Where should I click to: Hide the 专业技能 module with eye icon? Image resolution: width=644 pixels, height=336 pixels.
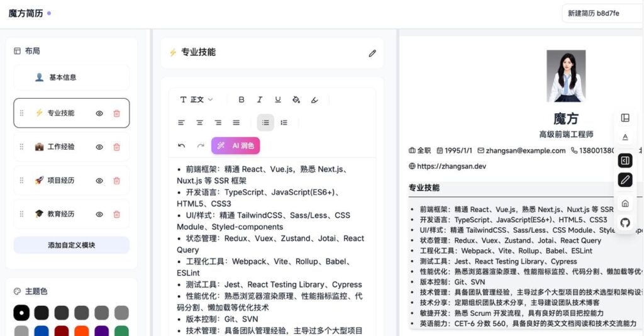point(99,113)
